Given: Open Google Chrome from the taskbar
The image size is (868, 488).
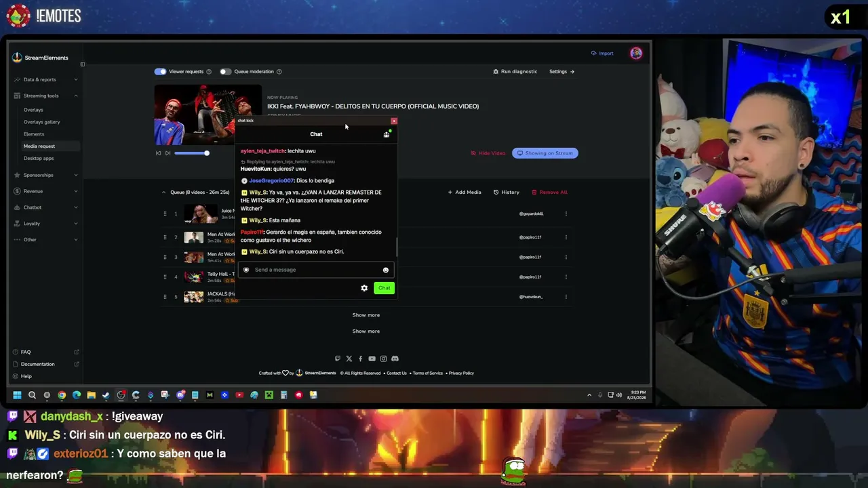Looking at the screenshot, I should point(62,395).
